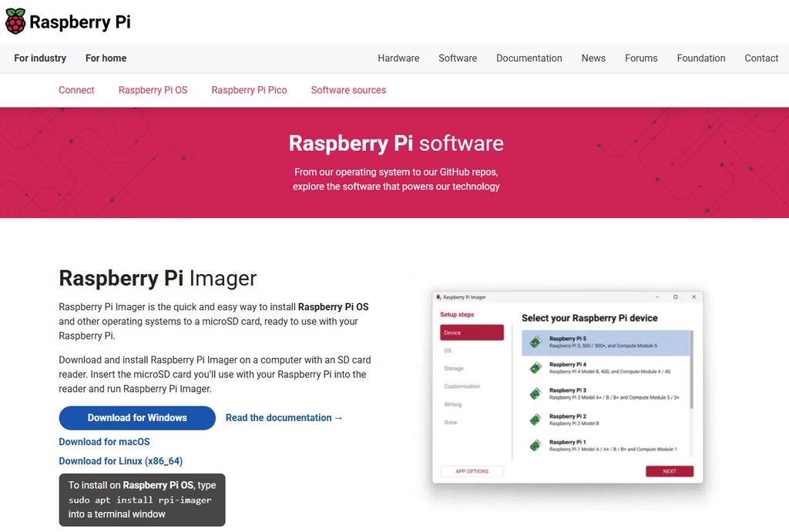Click the 'Select your Raspberry Pi device' heading
Image resolution: width=789 pixels, height=532 pixels.
coord(589,318)
